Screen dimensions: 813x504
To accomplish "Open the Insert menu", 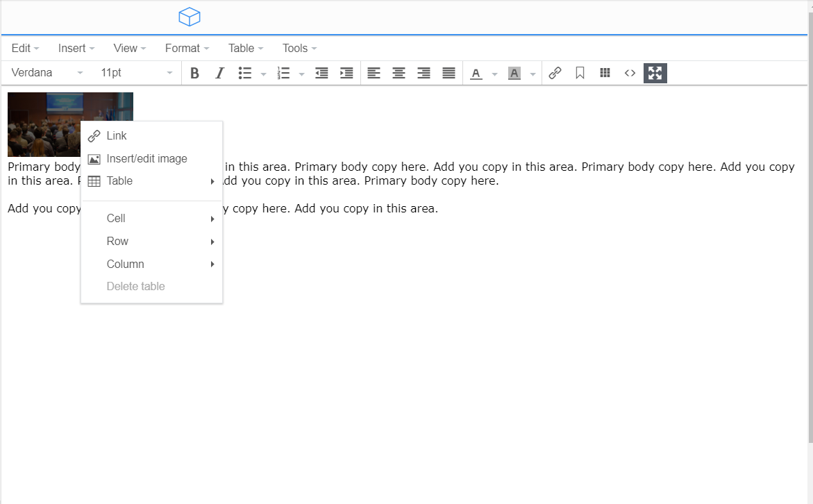I will point(76,48).
